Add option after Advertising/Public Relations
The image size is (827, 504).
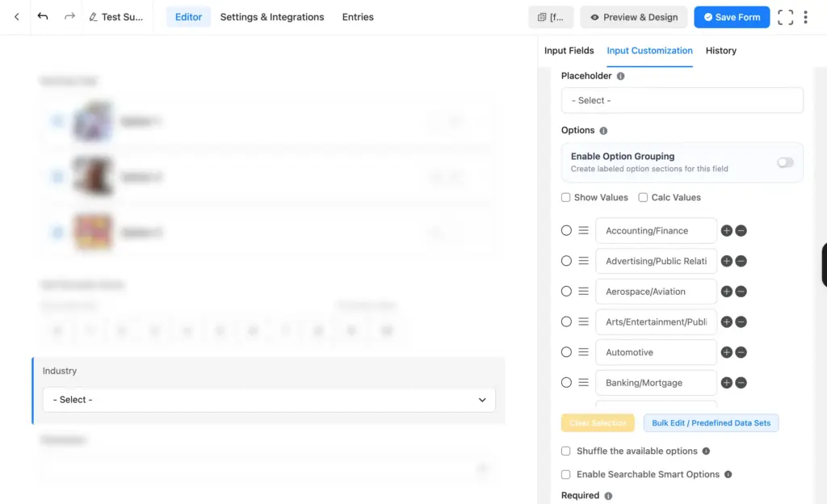click(726, 261)
